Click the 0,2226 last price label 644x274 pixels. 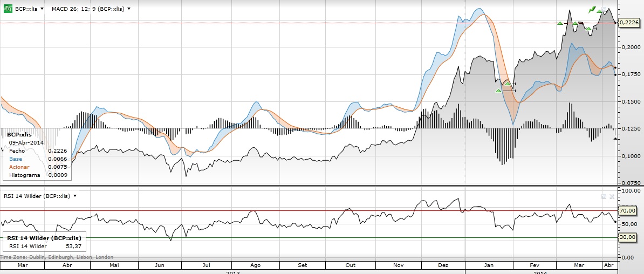tap(629, 23)
